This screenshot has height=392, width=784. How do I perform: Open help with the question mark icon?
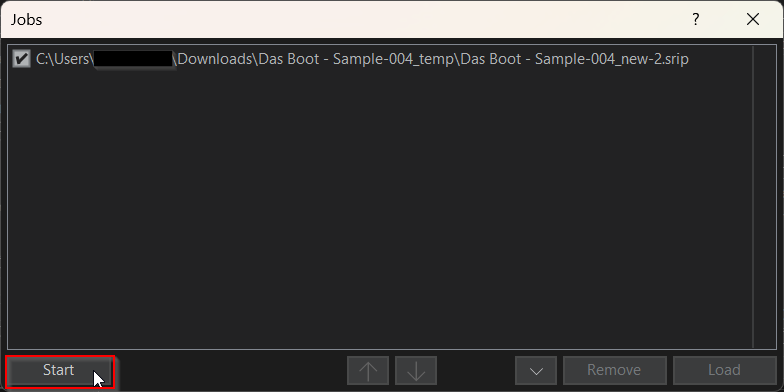(x=696, y=20)
